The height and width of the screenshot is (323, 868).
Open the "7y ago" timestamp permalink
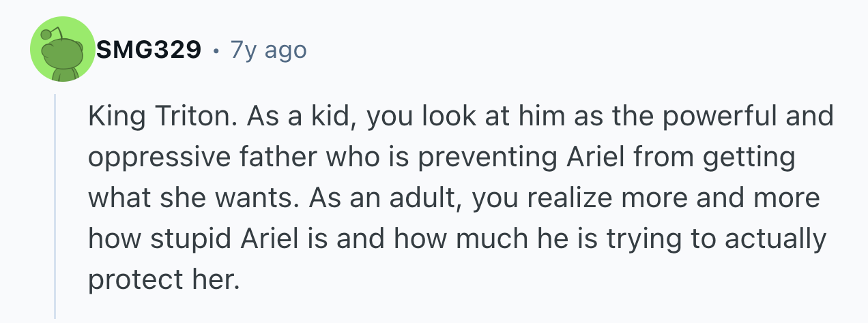268,50
